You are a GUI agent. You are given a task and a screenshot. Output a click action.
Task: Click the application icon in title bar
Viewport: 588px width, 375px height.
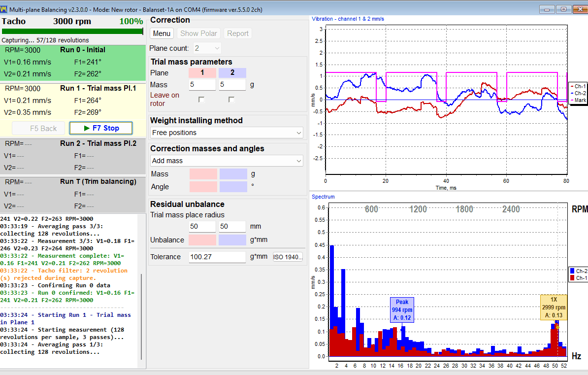pos(4,9)
